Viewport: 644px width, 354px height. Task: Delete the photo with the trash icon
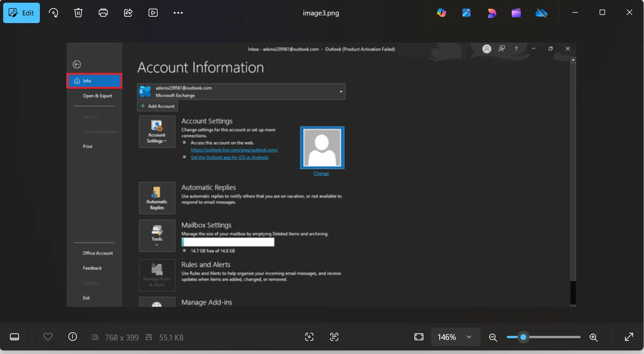point(78,13)
